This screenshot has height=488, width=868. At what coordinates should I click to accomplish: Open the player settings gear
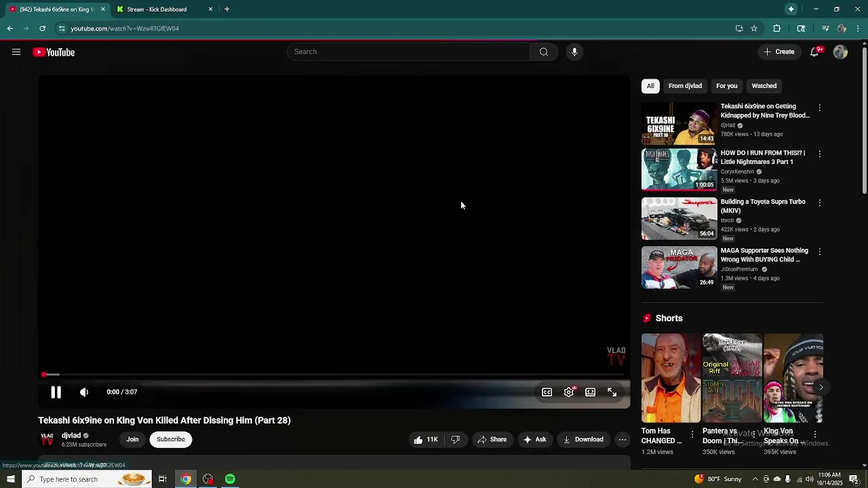[x=569, y=392]
